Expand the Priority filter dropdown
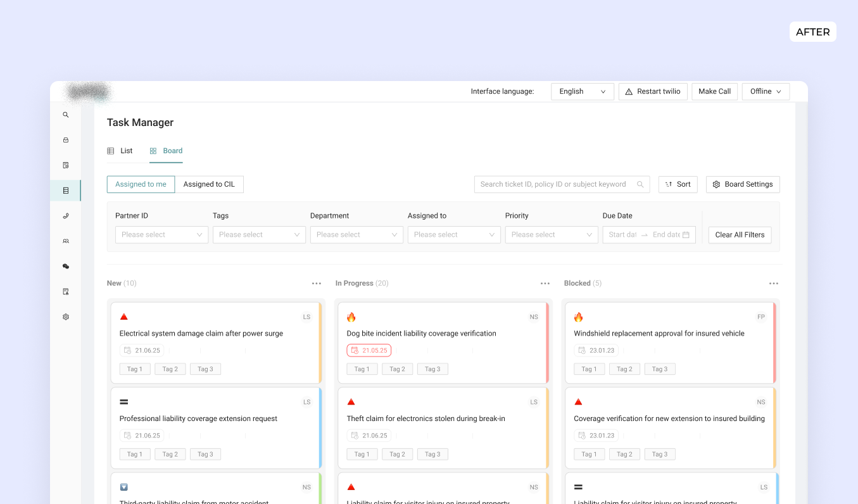The height and width of the screenshot is (504, 858). coord(552,234)
